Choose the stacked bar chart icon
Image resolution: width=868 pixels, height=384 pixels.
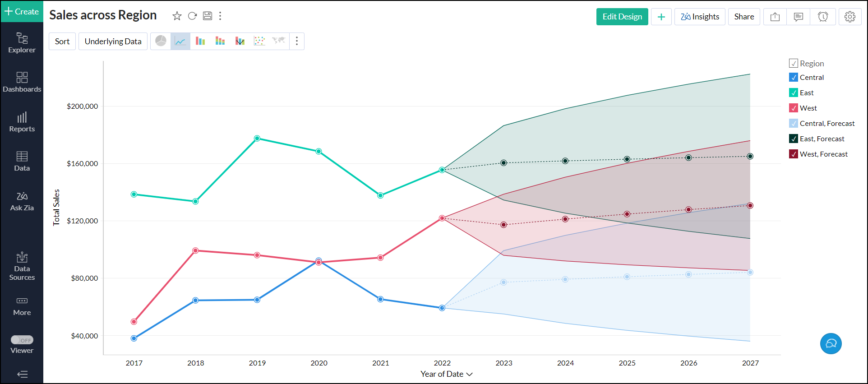tap(220, 41)
